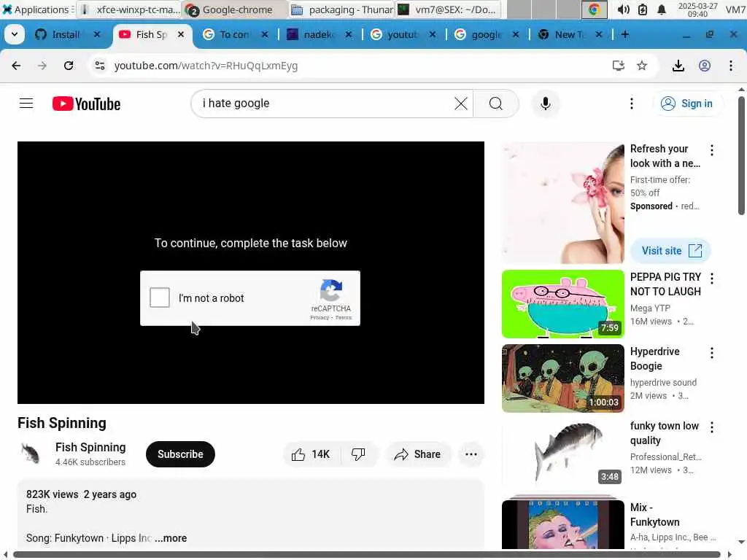Open the Fish Spinning video title
This screenshot has width=747, height=560.
[62, 423]
